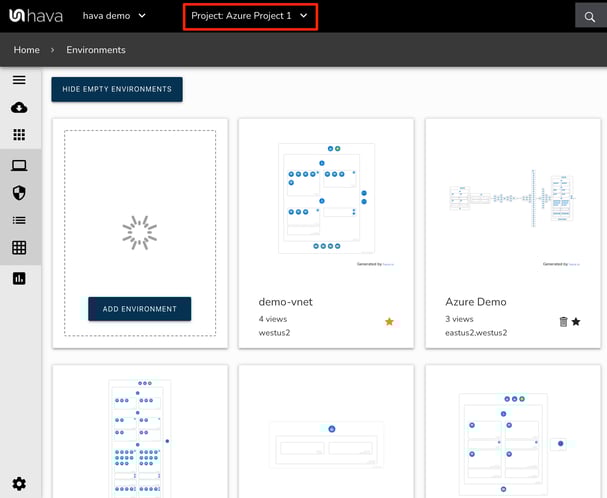Click the westus2 region label on demo-vnet
Screen dimensions: 607x498
pos(274,333)
